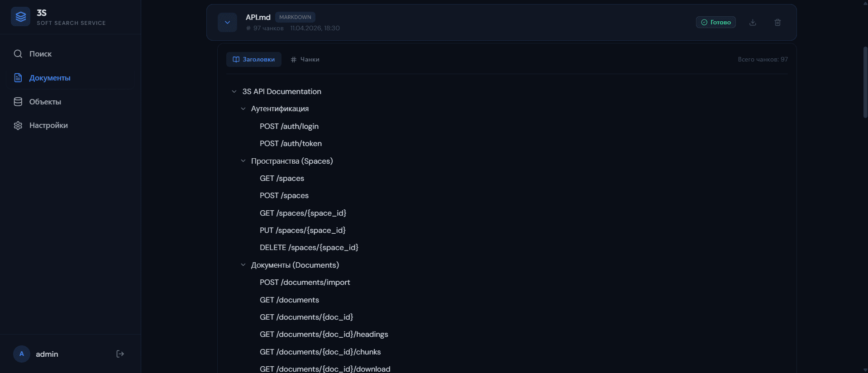Collapse the 3S API Documentation heading
868x373 pixels.
pos(234,91)
